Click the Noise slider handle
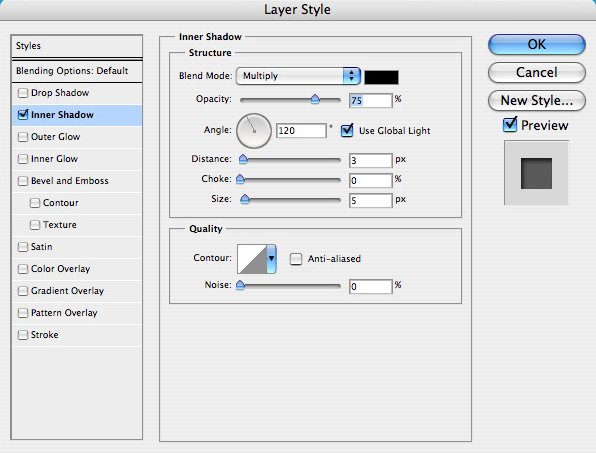The width and height of the screenshot is (596, 453). [240, 285]
